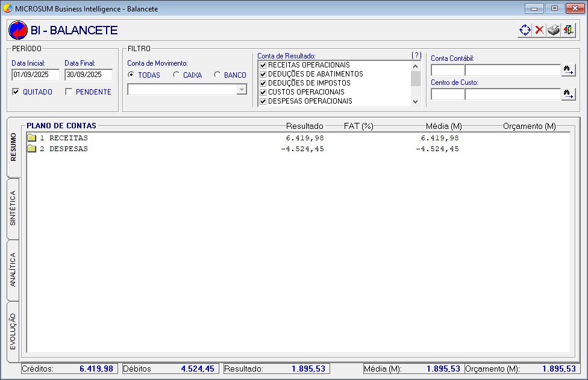This screenshot has height=380, width=588.
Task: Open the EVOLUÇÃO tab
Action: [13, 331]
